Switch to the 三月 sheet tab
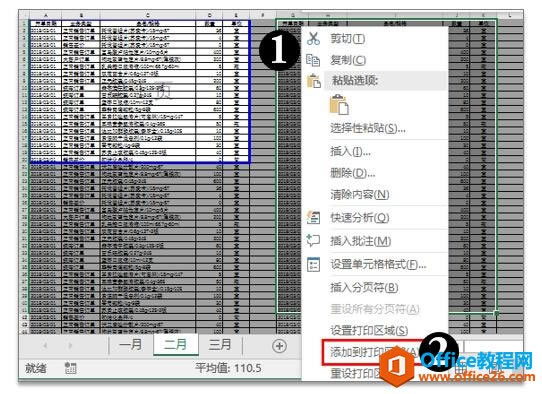The image size is (542, 394). tap(221, 345)
